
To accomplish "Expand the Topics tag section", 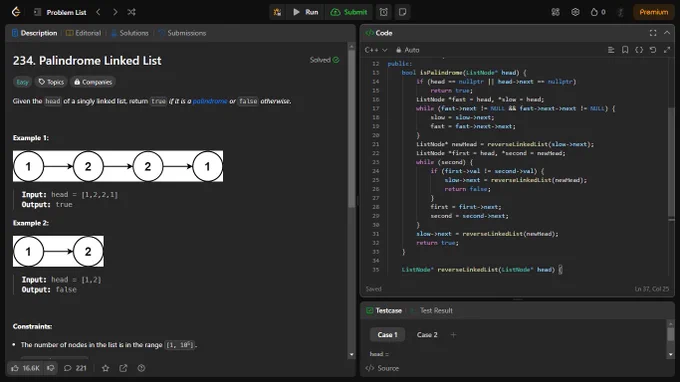I will 51,82.
